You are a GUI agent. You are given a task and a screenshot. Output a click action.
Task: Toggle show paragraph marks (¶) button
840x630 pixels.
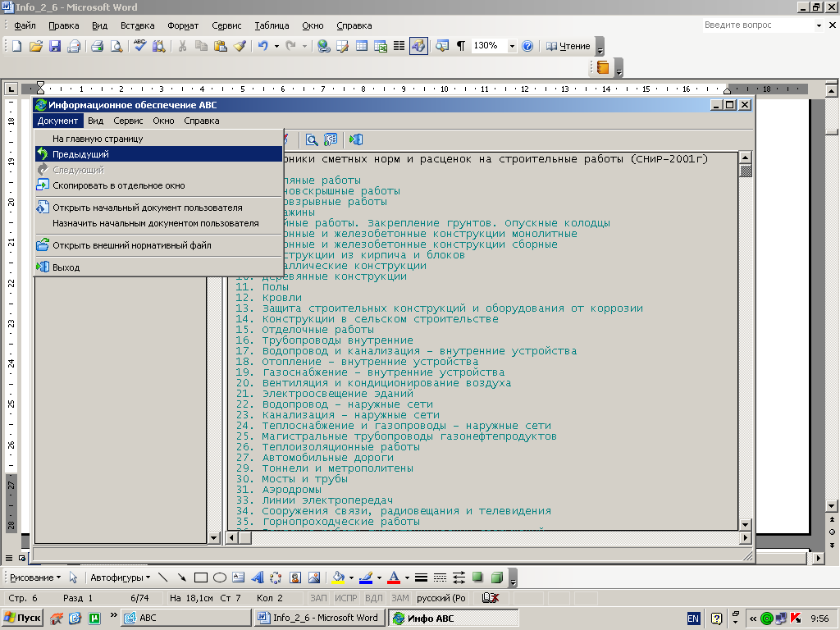pos(461,46)
